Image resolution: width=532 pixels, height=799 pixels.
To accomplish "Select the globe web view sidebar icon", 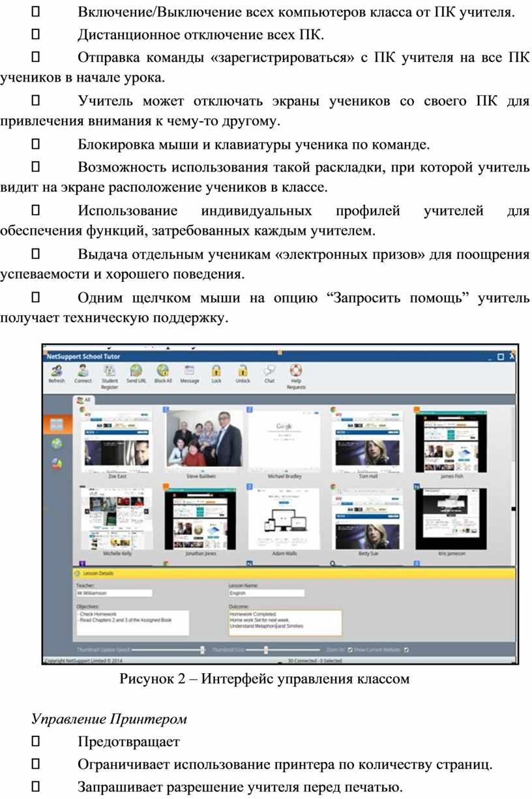I will (x=57, y=444).
